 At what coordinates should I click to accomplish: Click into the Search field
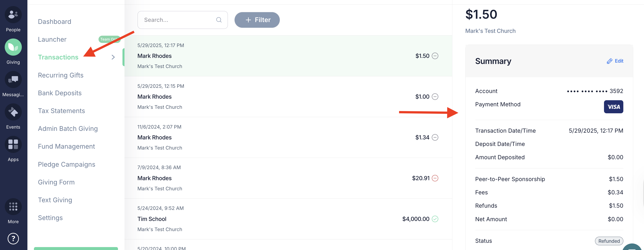point(179,20)
